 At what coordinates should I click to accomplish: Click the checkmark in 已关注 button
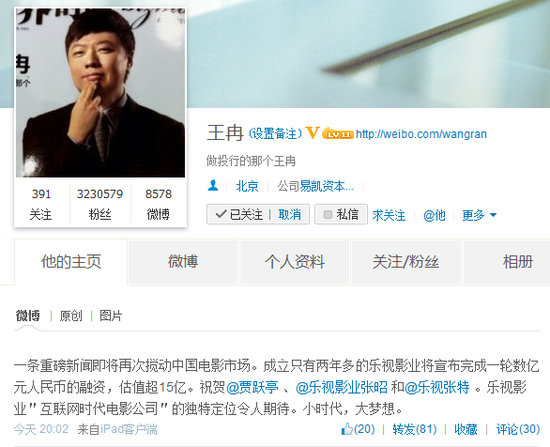click(x=221, y=214)
